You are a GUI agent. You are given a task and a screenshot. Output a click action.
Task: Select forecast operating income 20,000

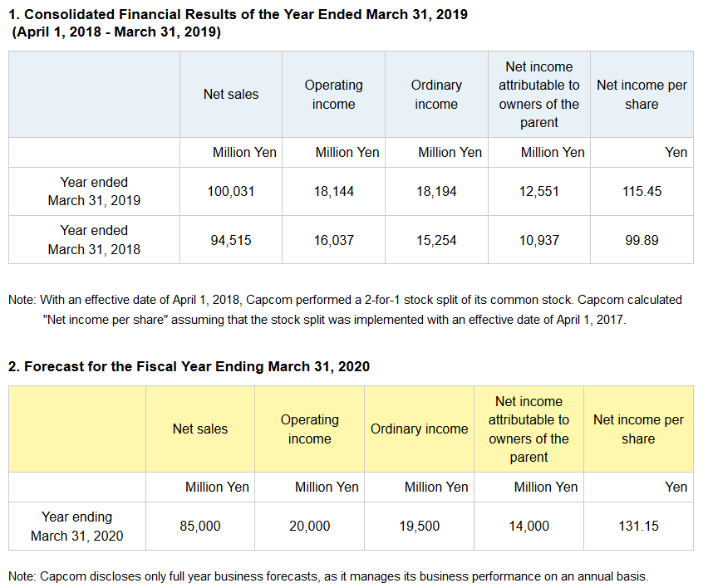pyautogui.click(x=310, y=526)
